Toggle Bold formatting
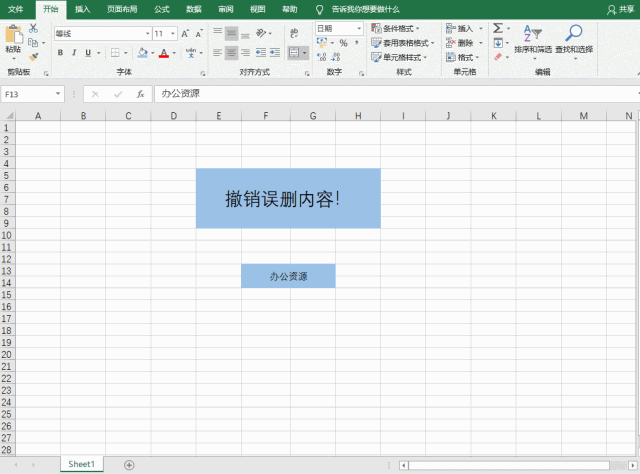This screenshot has width=640, height=474. tap(60, 52)
